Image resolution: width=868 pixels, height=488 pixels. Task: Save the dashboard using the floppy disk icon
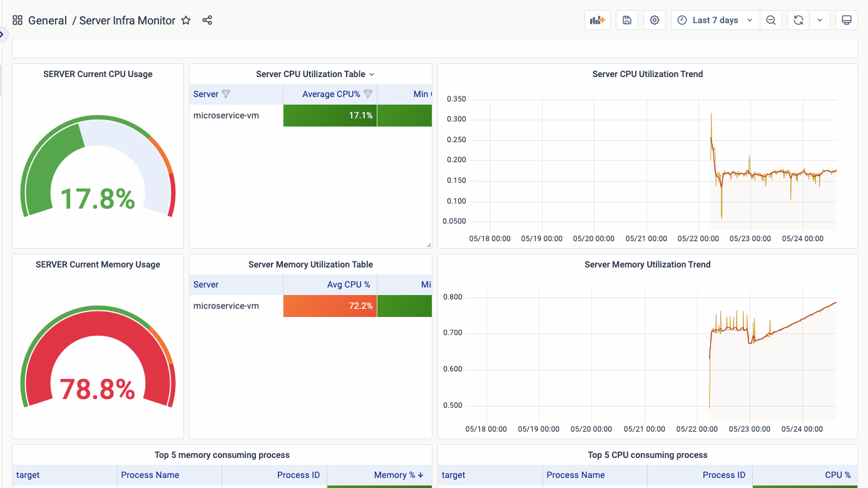627,20
